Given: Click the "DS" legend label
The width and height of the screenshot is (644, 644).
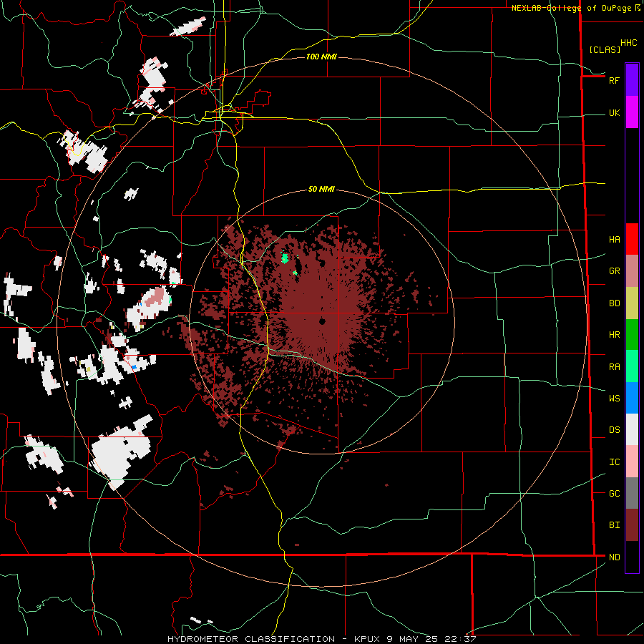Looking at the screenshot, I should coord(614,430).
